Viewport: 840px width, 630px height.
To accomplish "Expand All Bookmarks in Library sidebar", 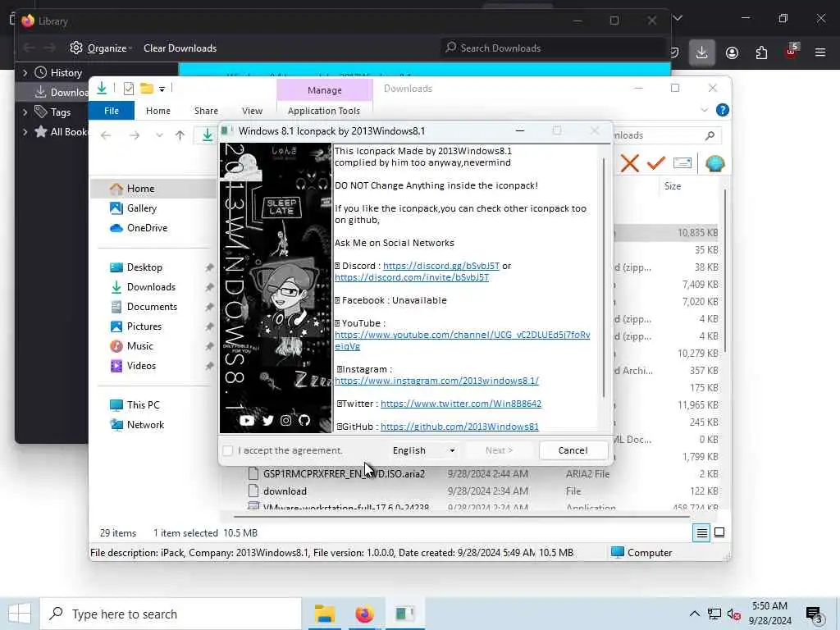I will [x=25, y=132].
